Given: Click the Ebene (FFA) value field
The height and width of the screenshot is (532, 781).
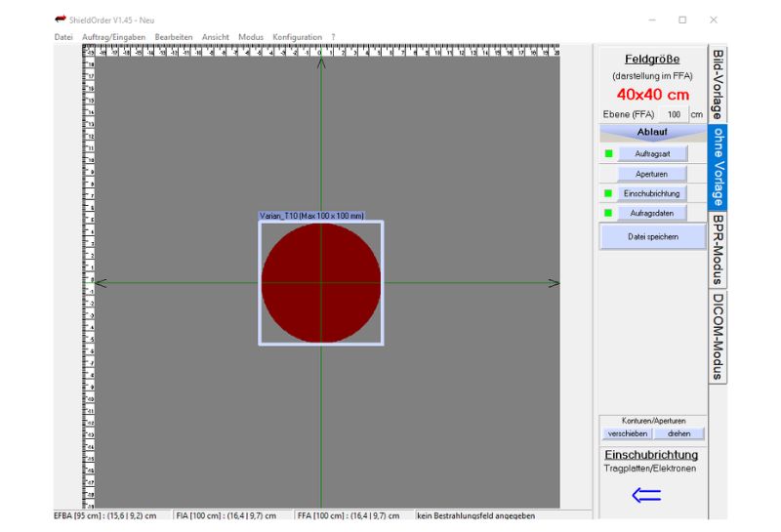Looking at the screenshot, I should (674, 115).
